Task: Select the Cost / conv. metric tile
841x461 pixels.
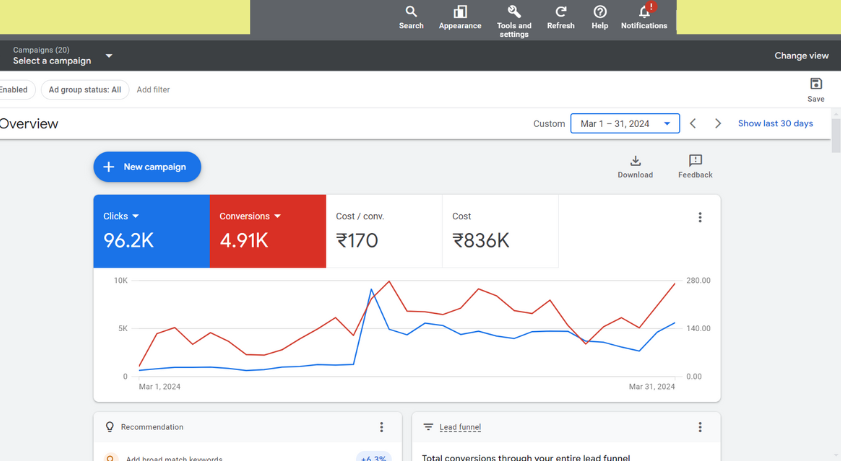Action: click(x=384, y=231)
